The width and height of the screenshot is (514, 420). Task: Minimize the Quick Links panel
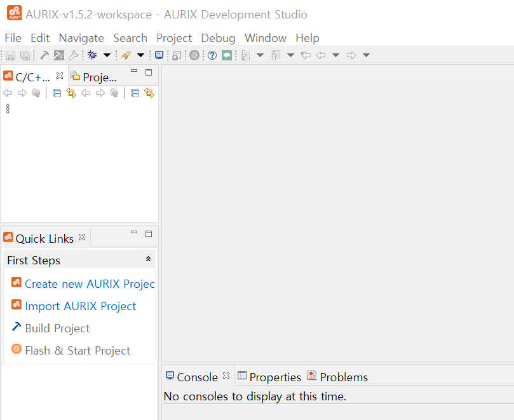(x=134, y=232)
